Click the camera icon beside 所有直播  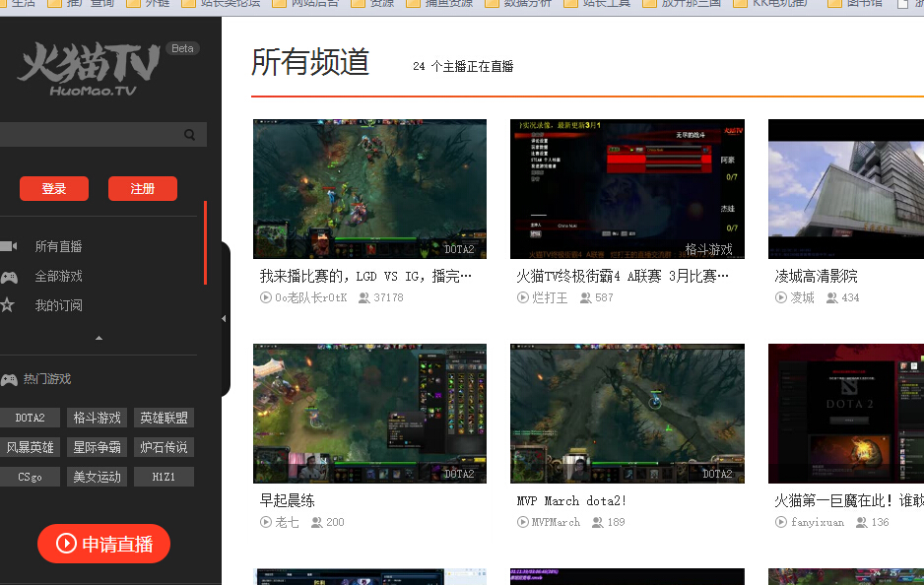click(8, 246)
